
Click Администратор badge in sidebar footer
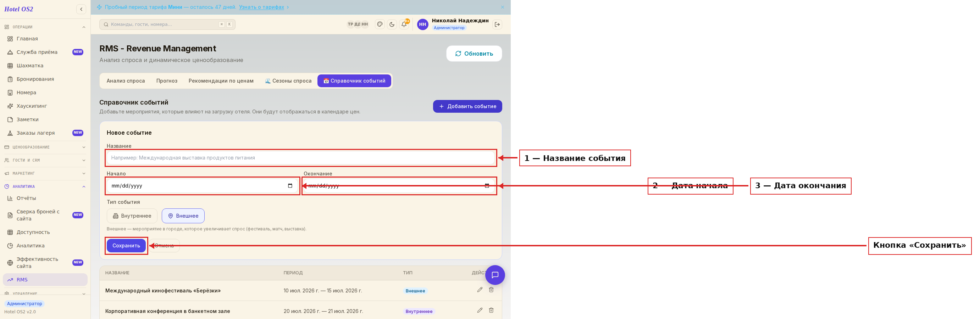(x=24, y=304)
